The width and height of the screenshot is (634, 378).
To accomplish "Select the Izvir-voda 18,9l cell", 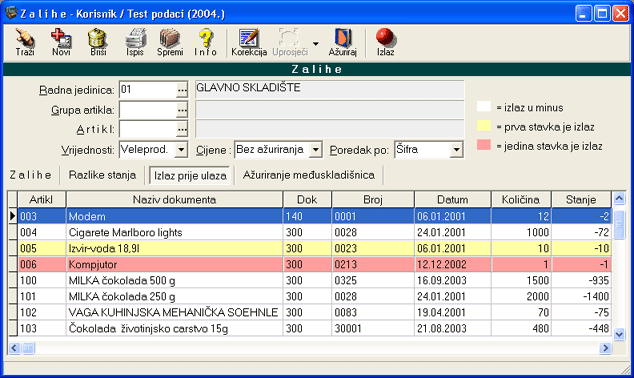I will tap(174, 248).
